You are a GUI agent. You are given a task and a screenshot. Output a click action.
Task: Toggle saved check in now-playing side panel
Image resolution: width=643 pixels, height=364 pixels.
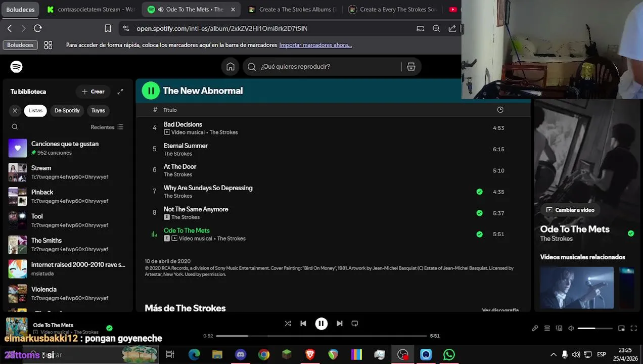631,233
